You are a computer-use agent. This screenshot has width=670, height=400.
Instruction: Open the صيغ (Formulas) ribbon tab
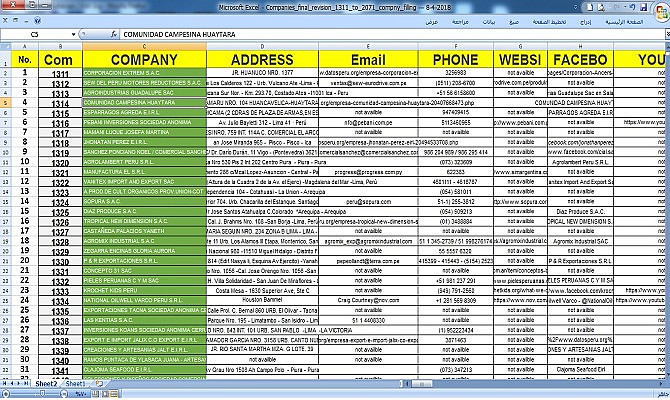[x=514, y=21]
